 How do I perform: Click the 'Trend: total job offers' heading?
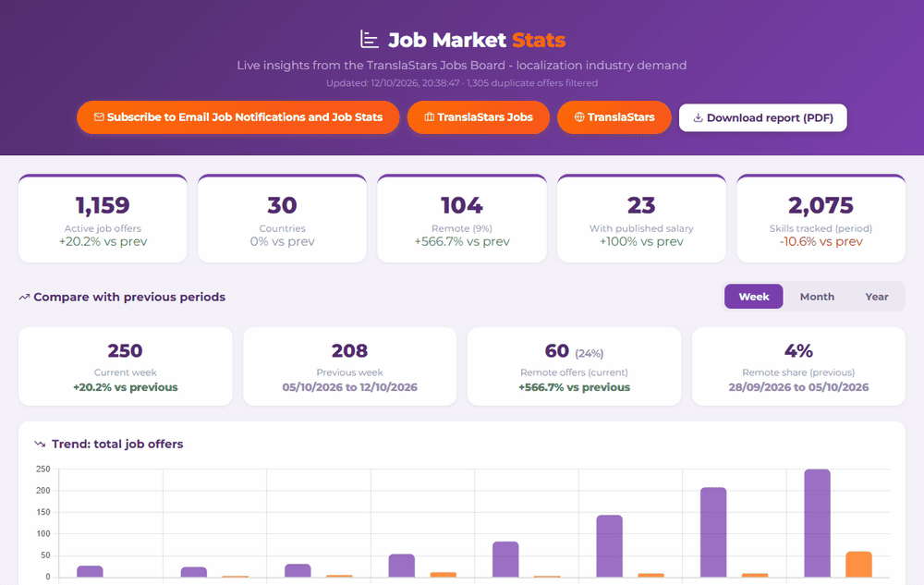point(117,444)
